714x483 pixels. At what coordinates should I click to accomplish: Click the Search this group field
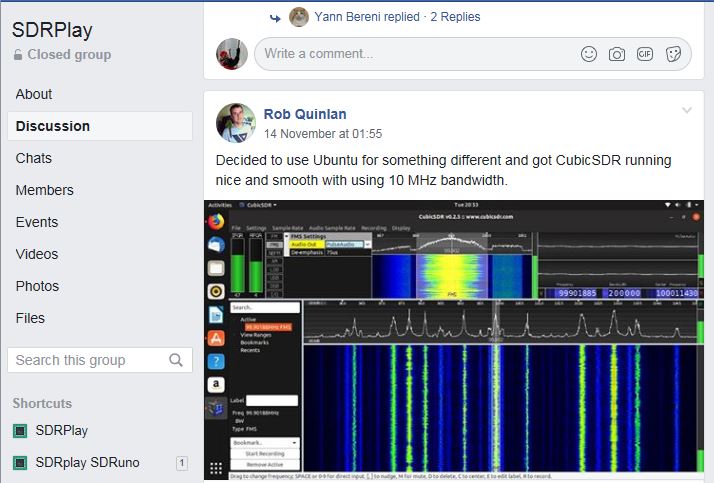(100, 360)
